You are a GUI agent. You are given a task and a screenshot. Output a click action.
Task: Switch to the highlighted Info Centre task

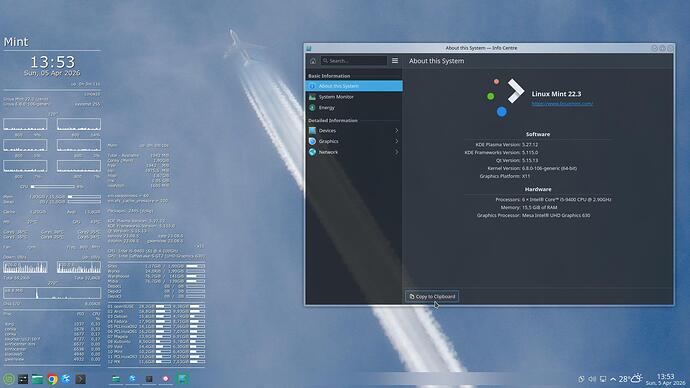(182, 379)
